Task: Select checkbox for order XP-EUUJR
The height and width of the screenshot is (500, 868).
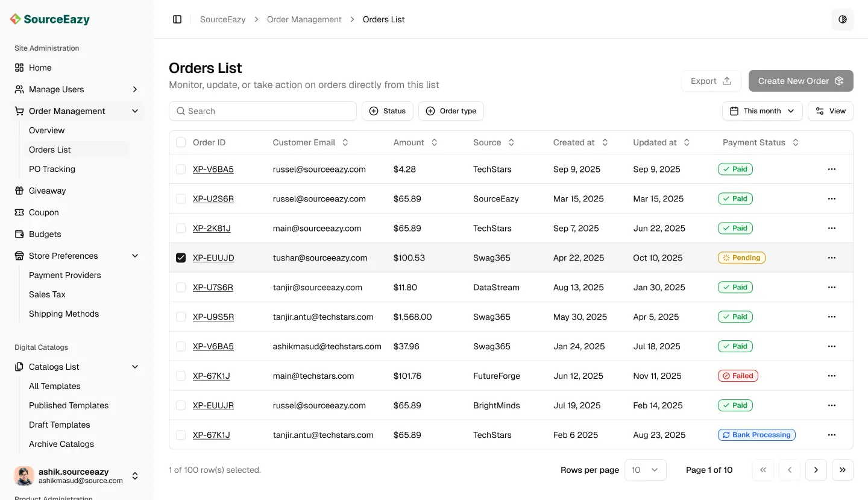Action: pyautogui.click(x=181, y=406)
